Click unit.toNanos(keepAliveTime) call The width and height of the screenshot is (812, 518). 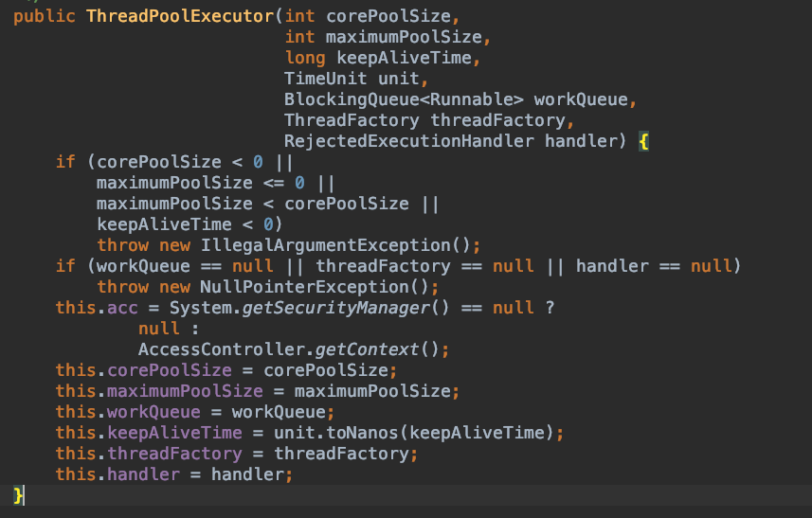pyautogui.click(x=414, y=433)
